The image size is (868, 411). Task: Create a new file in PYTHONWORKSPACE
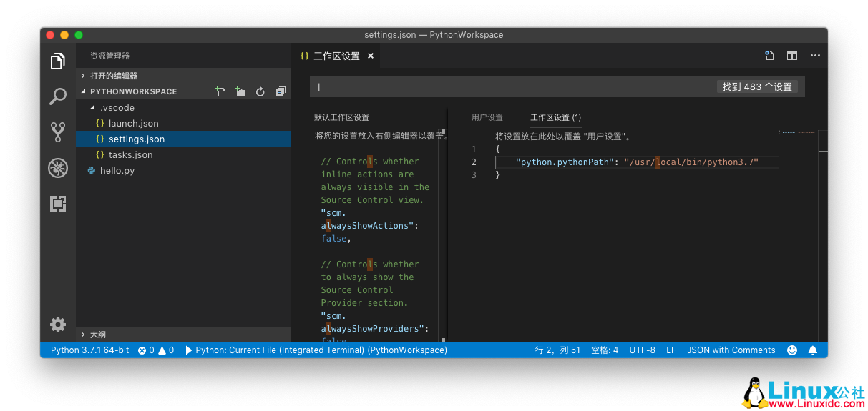pyautogui.click(x=221, y=91)
